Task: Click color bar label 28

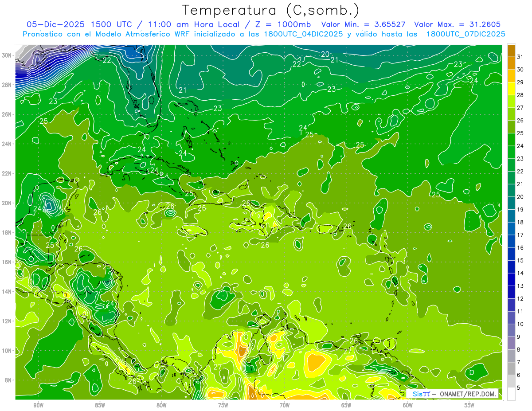Action: [x=520, y=95]
